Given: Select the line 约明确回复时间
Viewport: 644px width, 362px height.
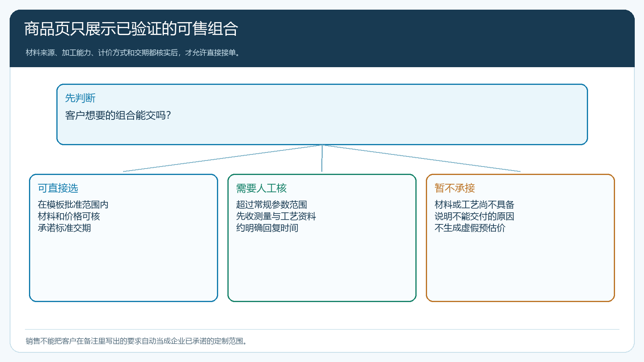Looking at the screenshot, I should pos(267,228).
